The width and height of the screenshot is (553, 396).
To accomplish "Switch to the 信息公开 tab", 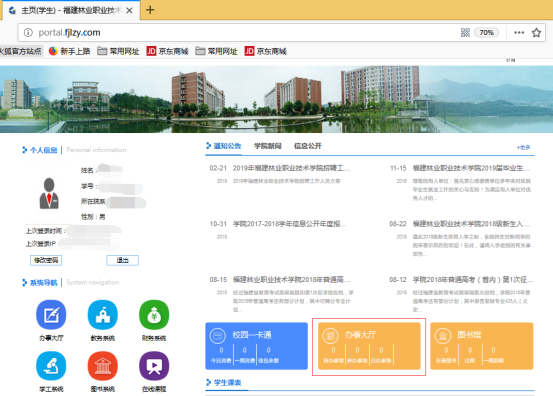I will click(x=308, y=146).
